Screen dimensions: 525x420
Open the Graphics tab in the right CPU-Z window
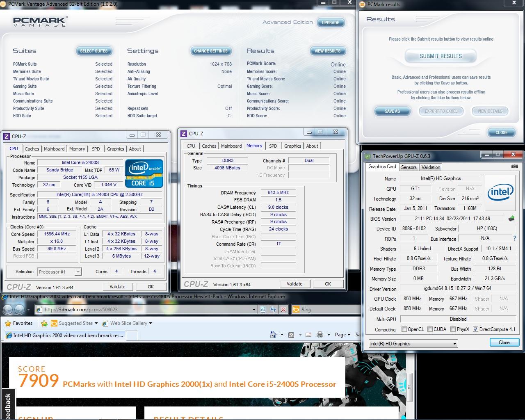point(292,146)
